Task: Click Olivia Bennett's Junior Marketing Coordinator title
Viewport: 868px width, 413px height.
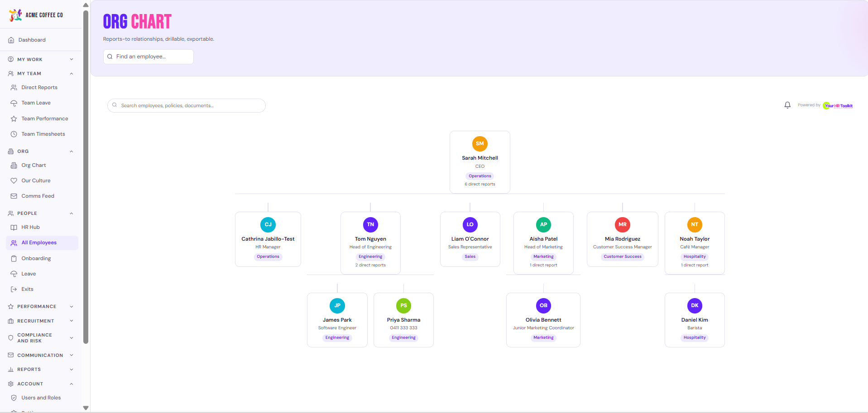Action: pyautogui.click(x=543, y=328)
